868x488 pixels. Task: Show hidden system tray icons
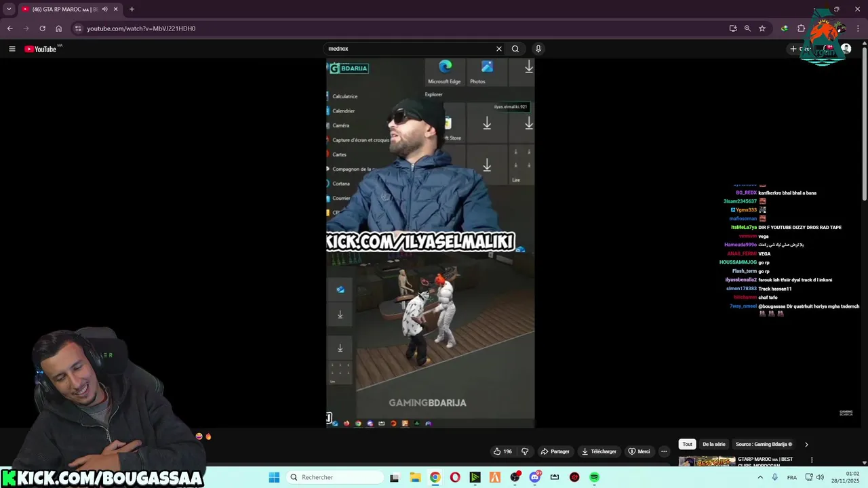(x=759, y=477)
